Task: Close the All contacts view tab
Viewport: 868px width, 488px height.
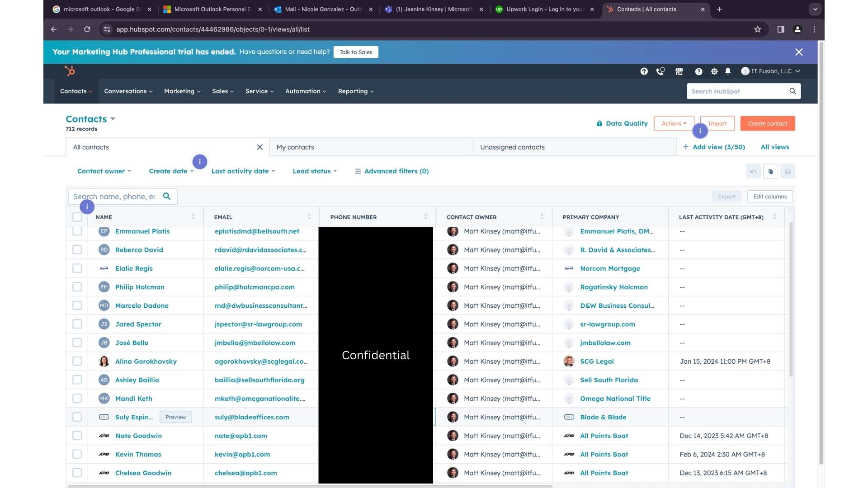Action: [x=260, y=147]
